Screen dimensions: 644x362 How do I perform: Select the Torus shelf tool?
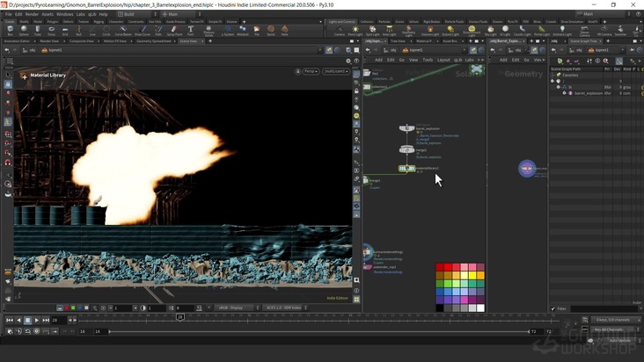[51, 31]
